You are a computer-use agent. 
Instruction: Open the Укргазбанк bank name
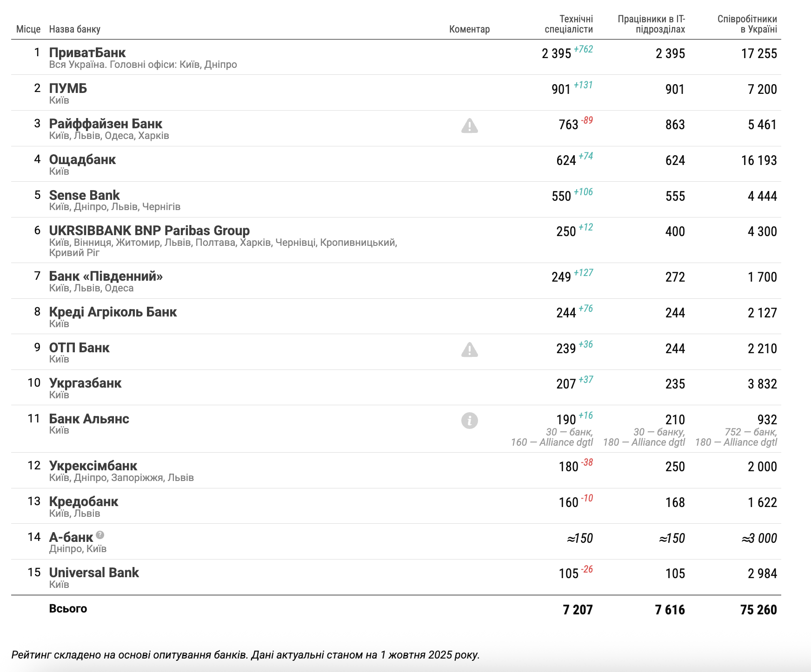pyautogui.click(x=85, y=383)
